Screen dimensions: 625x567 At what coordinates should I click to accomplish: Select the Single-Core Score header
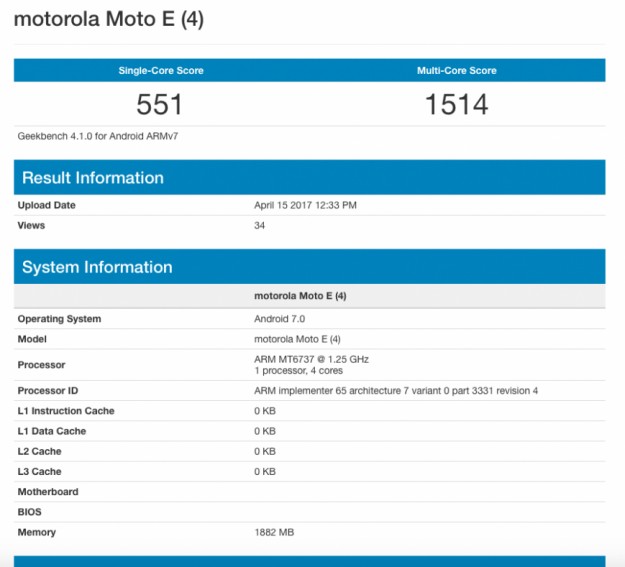(x=160, y=71)
